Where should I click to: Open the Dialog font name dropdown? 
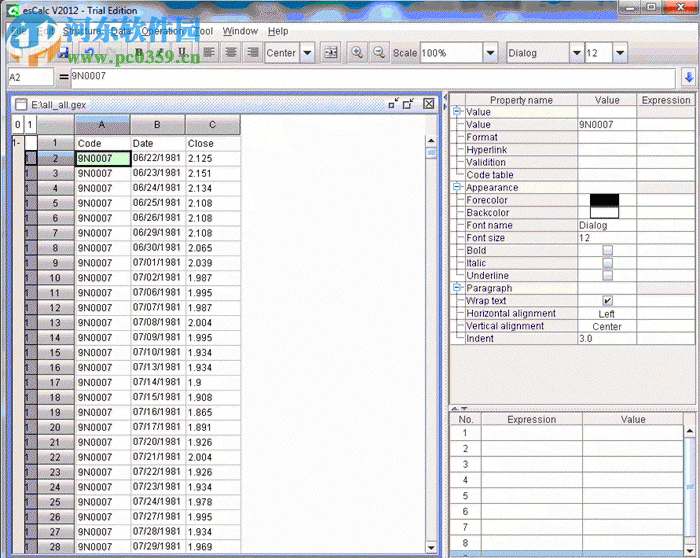(576, 52)
